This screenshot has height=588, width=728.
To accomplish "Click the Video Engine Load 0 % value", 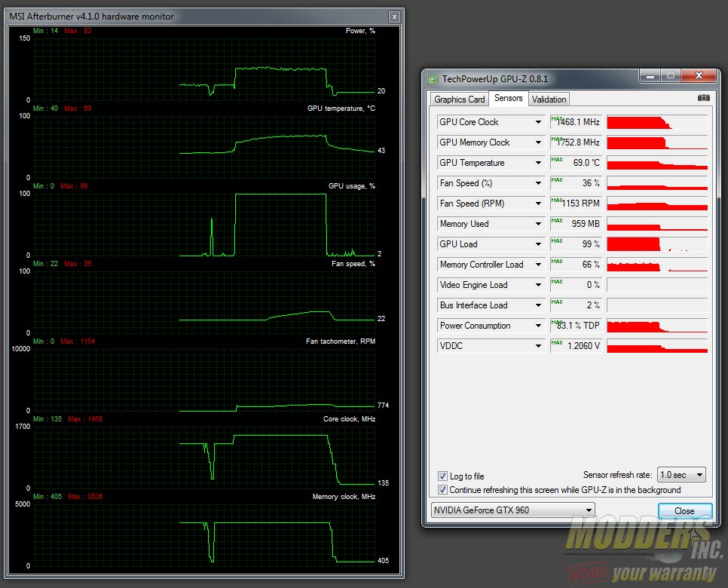I will point(577,285).
